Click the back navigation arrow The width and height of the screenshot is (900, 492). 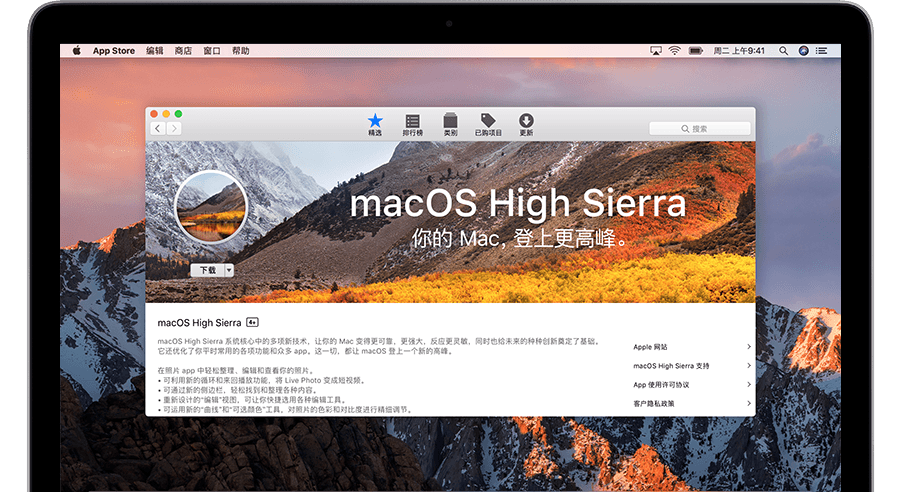[x=158, y=128]
